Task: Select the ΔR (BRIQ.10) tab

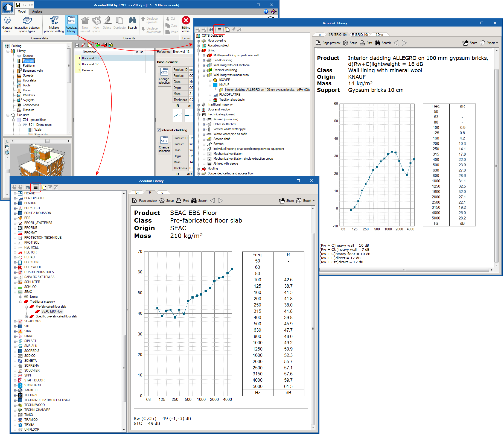Action: click(337, 35)
